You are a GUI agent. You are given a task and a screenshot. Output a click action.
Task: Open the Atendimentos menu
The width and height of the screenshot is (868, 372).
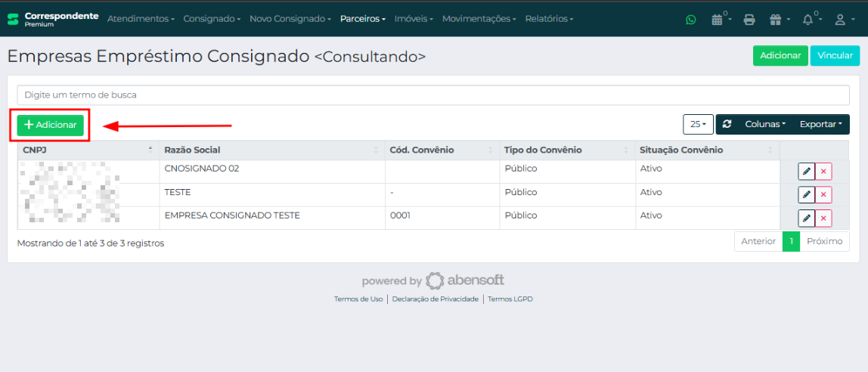(141, 19)
